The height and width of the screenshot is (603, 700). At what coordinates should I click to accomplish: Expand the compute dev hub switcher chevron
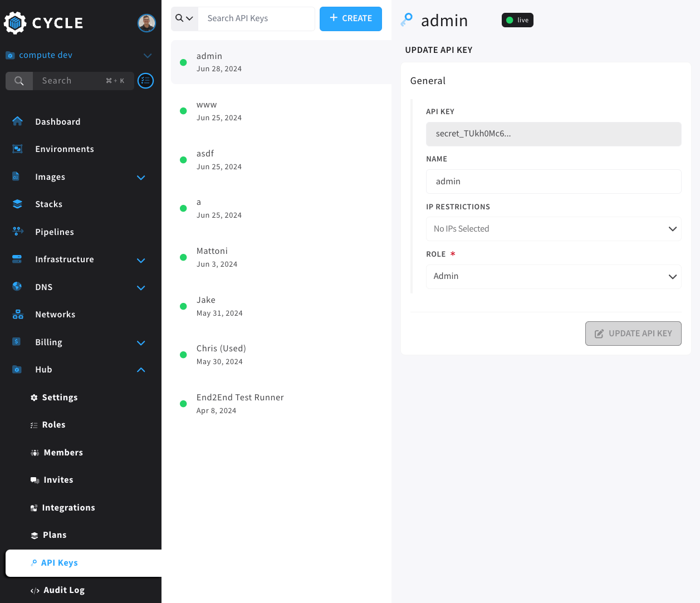148,55
